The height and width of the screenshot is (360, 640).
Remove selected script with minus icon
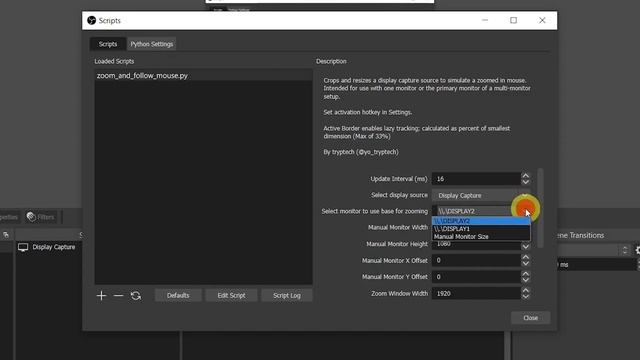pos(118,296)
